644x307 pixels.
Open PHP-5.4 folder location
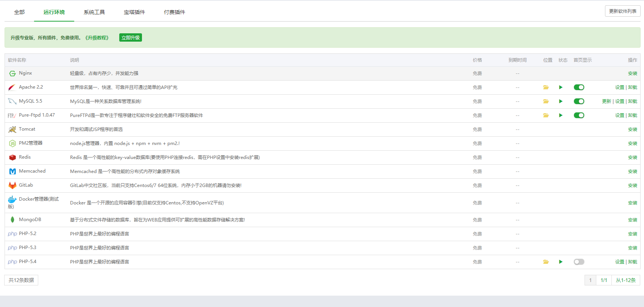546,262
